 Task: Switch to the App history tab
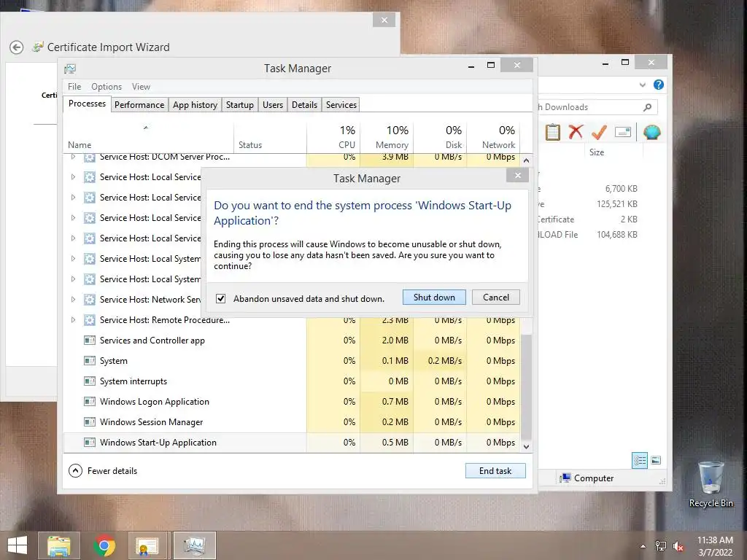[x=195, y=105]
